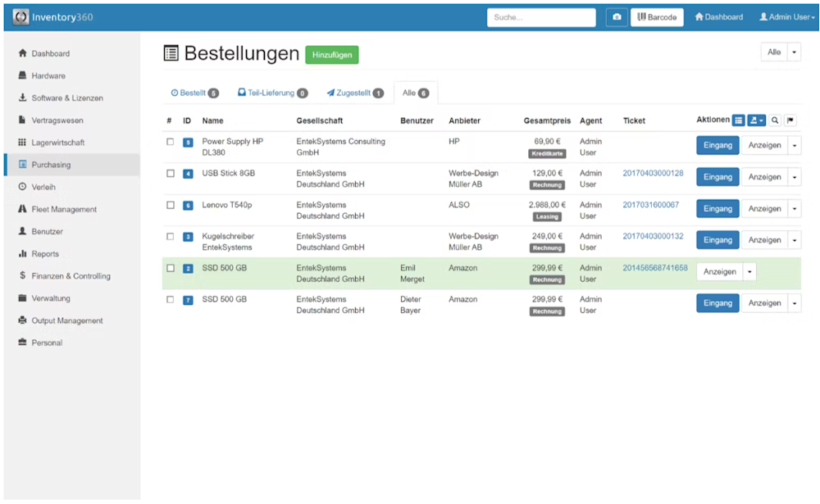Toggle the list view icon next to Aktionen
Screen dimensions: 820x504
click(x=738, y=120)
